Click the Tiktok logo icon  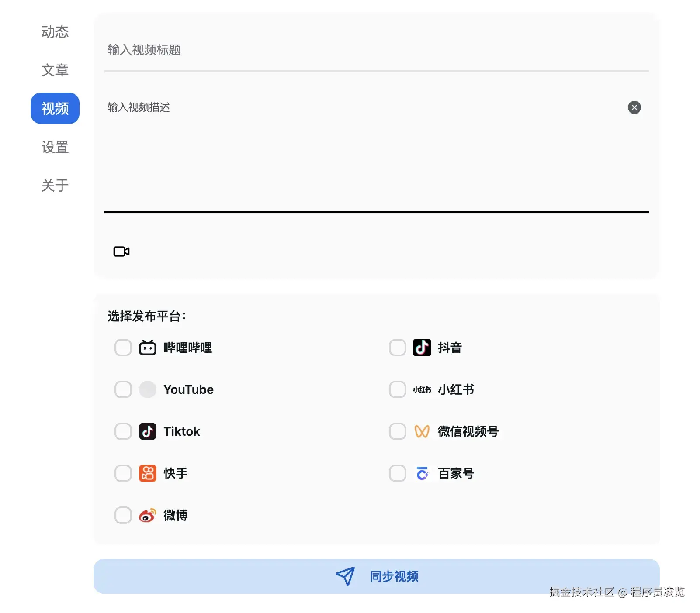pyautogui.click(x=148, y=431)
